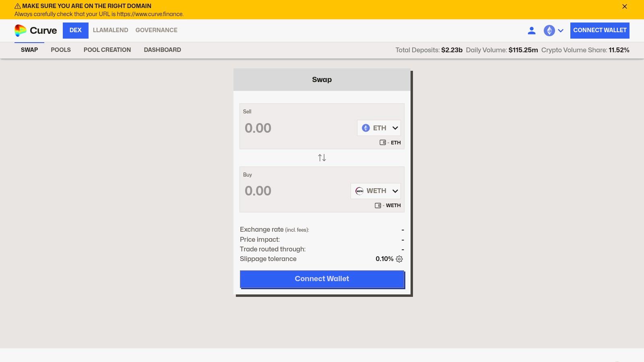Expand the network selector chevron
This screenshot has width=644, height=362.
click(x=561, y=31)
